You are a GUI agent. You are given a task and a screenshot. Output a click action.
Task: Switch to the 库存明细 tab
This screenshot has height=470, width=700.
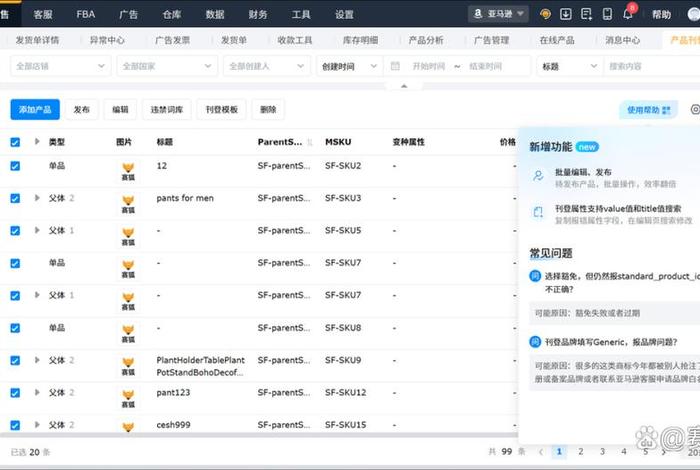(x=360, y=40)
